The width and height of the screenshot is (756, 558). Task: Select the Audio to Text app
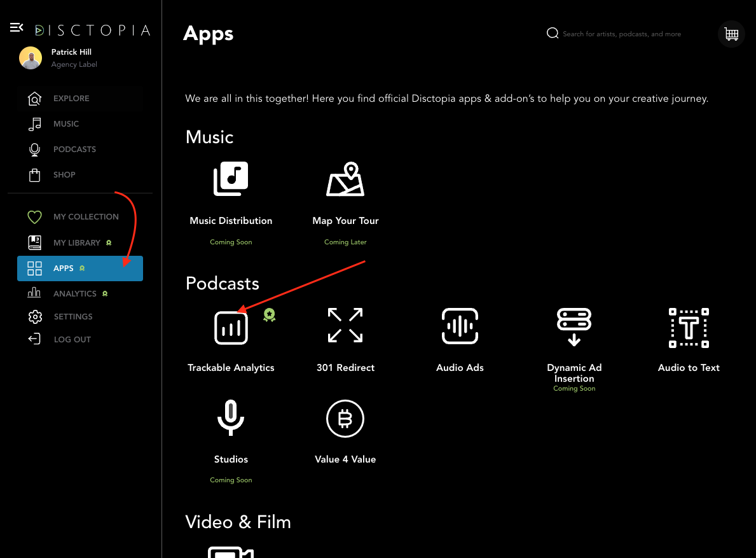[689, 328]
